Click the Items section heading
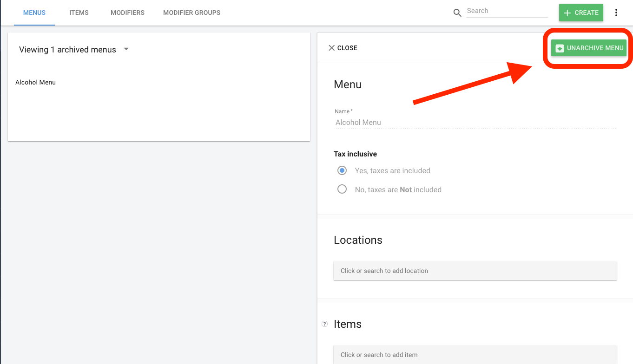This screenshot has width=633, height=364. (348, 324)
